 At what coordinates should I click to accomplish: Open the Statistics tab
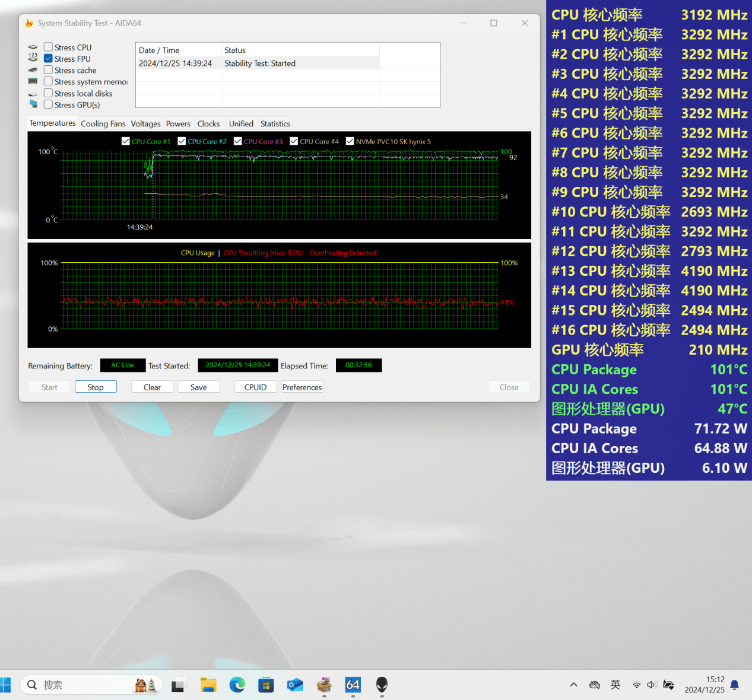pos(275,124)
